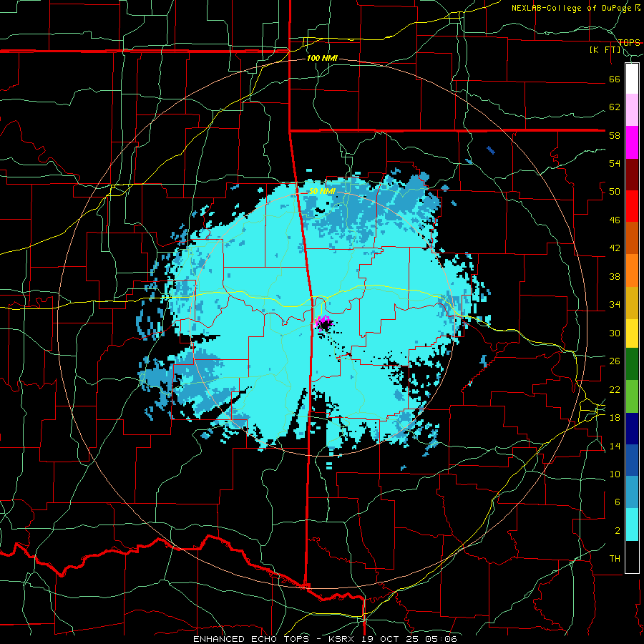Screen dimensions: 644x644
Task: Select the light green legend swatch
Action: (x=632, y=396)
